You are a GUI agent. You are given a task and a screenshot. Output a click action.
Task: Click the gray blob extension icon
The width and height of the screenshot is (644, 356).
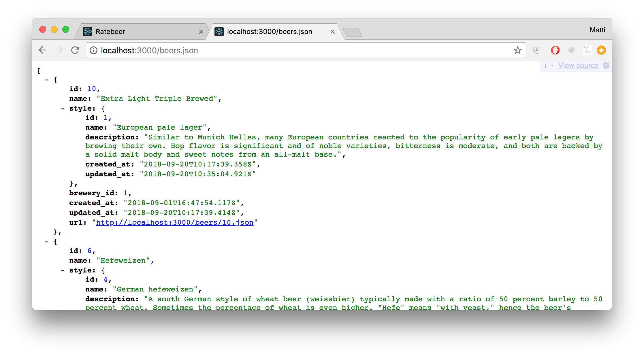pos(571,50)
